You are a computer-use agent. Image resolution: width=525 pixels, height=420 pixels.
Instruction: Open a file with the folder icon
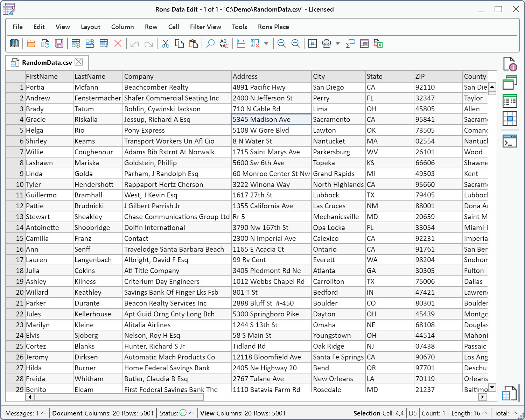(31, 43)
